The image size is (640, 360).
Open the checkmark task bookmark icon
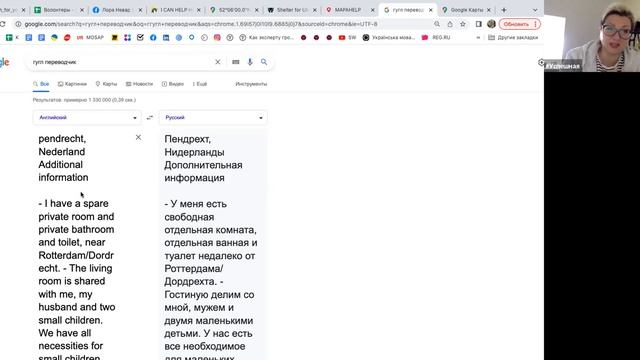pyautogui.click(x=140, y=38)
